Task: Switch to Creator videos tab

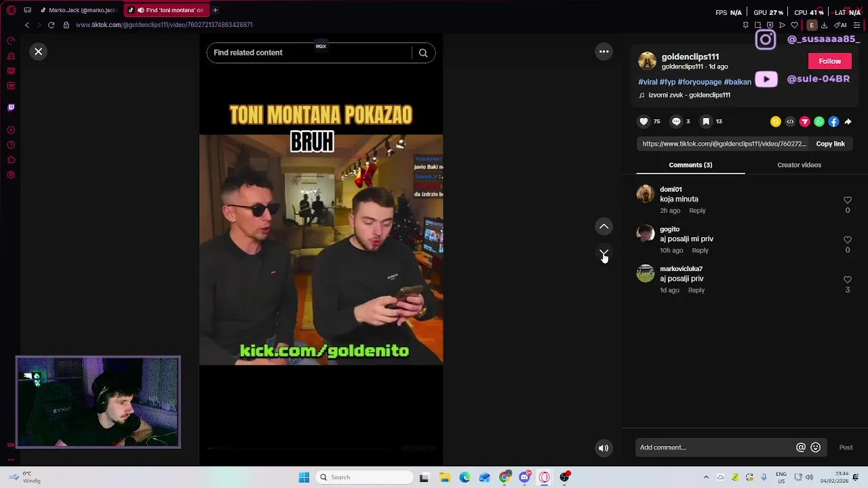Action: [x=799, y=165]
